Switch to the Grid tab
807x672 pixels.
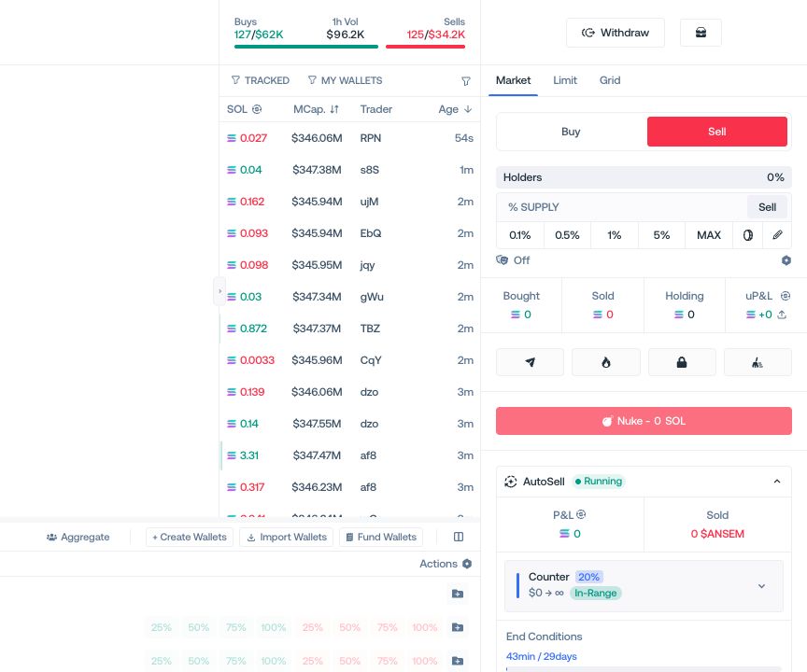click(609, 80)
